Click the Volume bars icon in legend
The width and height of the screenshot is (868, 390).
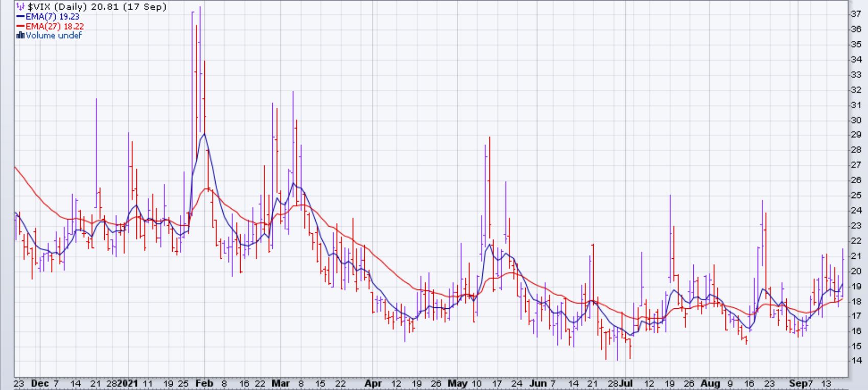tap(20, 35)
